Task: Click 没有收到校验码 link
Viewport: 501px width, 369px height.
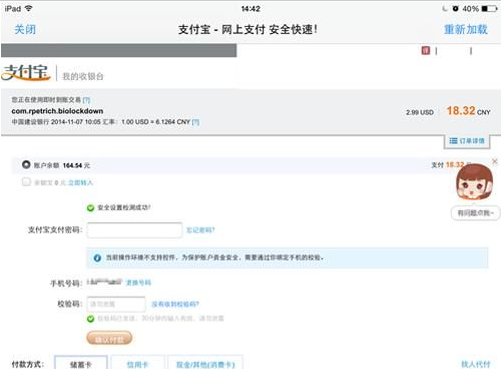Action: click(175, 304)
